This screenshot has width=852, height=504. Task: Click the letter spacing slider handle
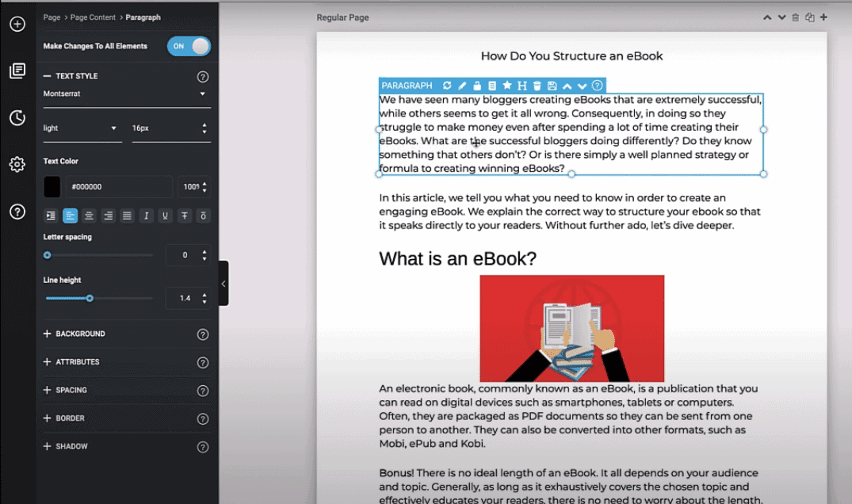48,255
